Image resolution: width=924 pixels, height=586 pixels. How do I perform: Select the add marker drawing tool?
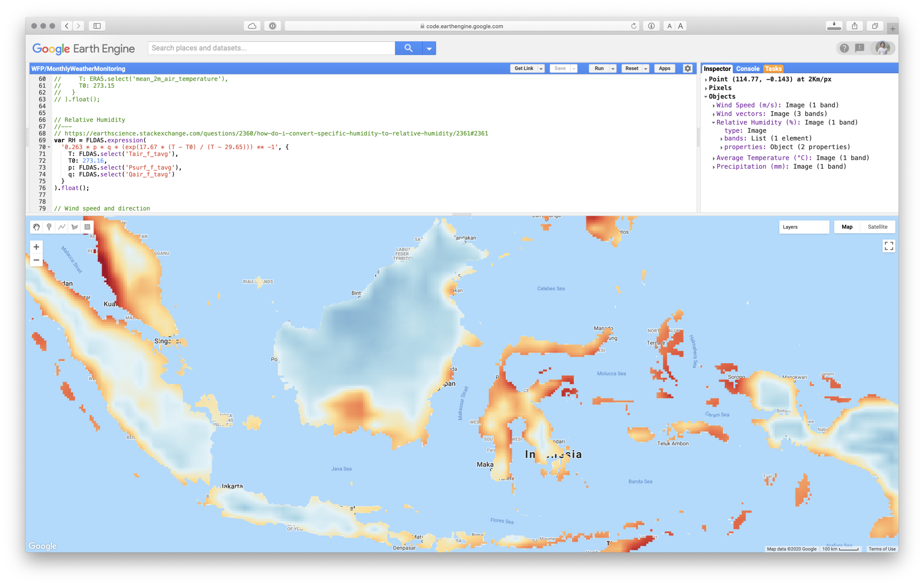pyautogui.click(x=49, y=227)
